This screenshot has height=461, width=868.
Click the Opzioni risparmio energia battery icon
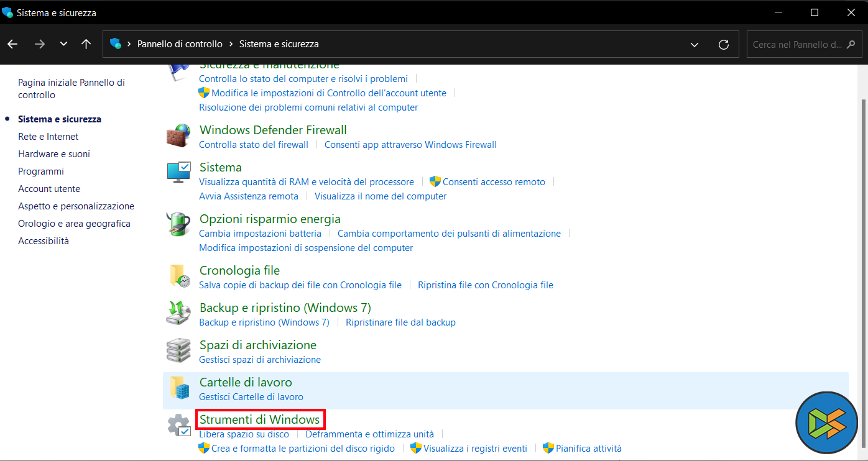click(178, 224)
